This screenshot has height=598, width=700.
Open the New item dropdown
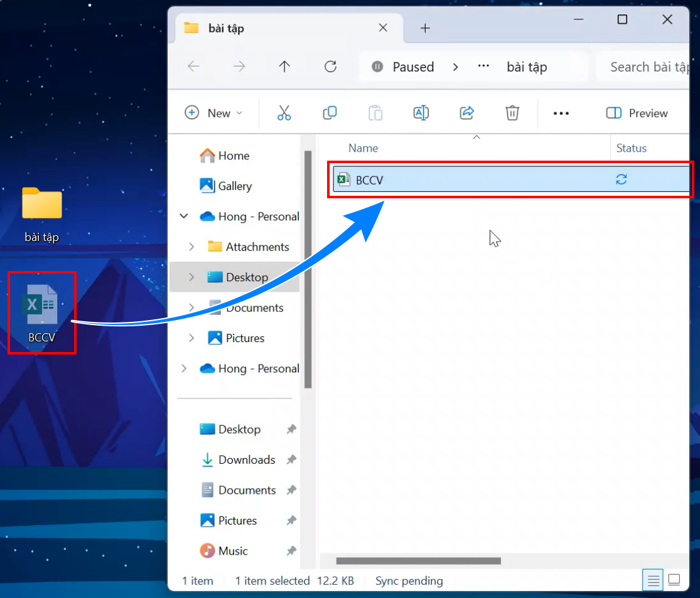(x=213, y=113)
